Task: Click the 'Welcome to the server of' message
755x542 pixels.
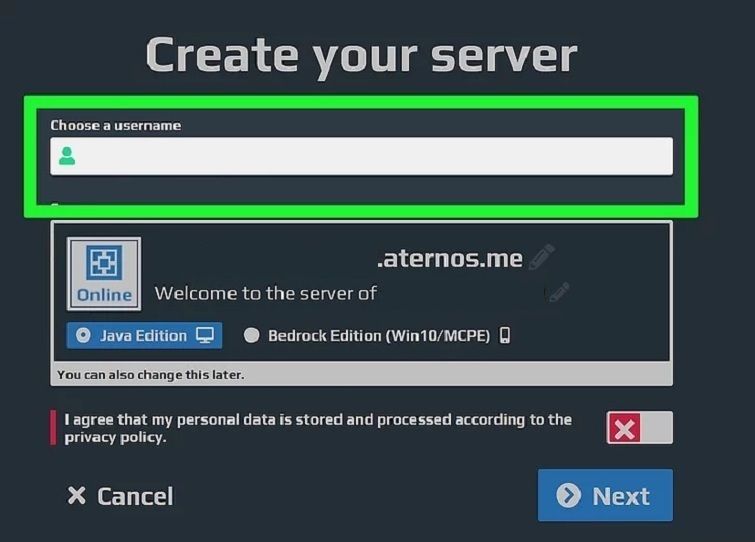Action: pos(265,294)
